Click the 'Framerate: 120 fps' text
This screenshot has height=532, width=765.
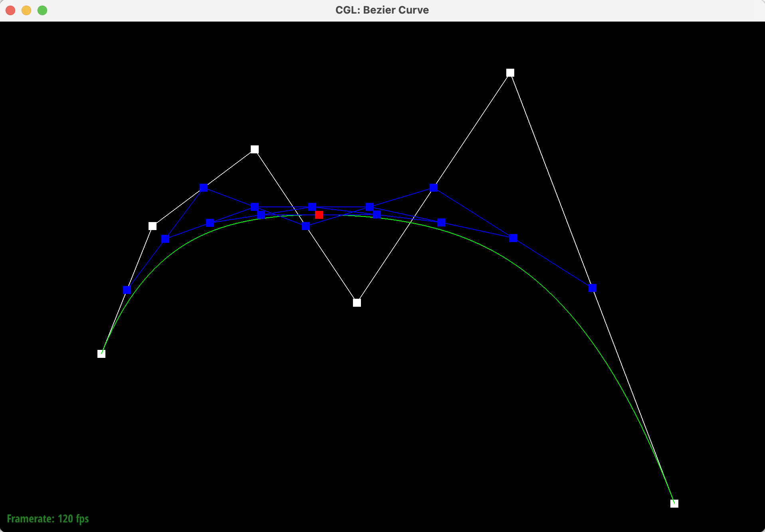[x=48, y=519]
